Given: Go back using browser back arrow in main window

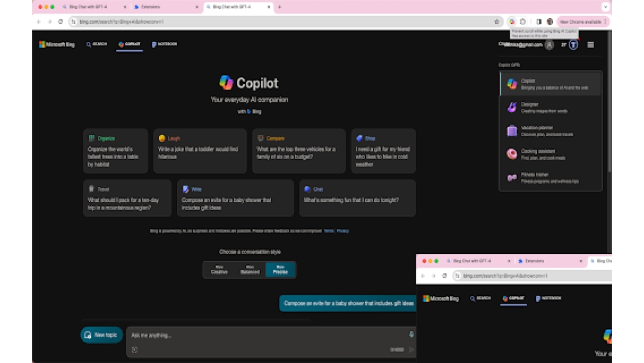Looking at the screenshot, I should point(39,22).
